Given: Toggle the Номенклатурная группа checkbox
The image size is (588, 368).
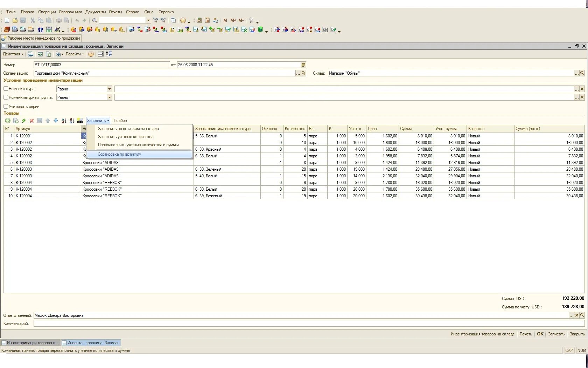Looking at the screenshot, I should tap(6, 97).
